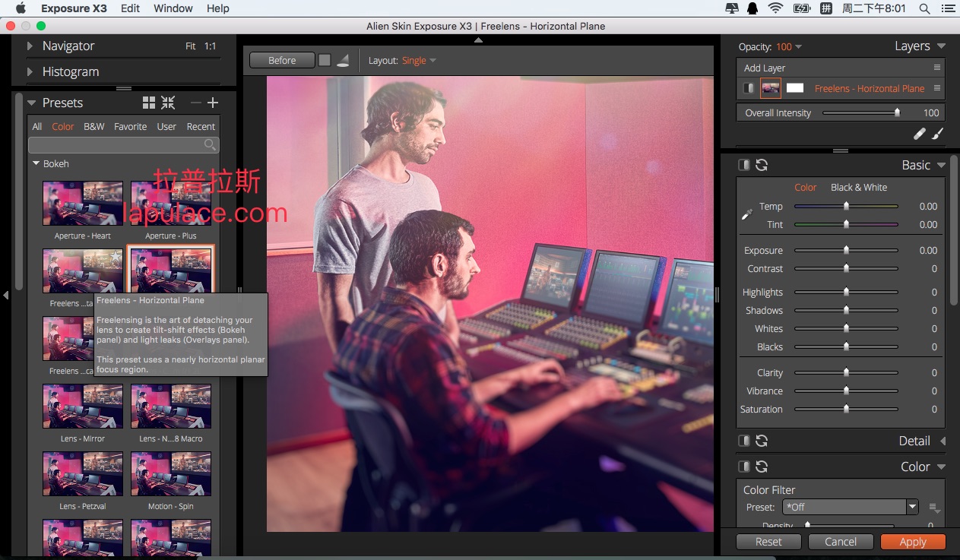Add a new preset with plus icon
Image resolution: width=960 pixels, height=560 pixels.
tap(213, 103)
